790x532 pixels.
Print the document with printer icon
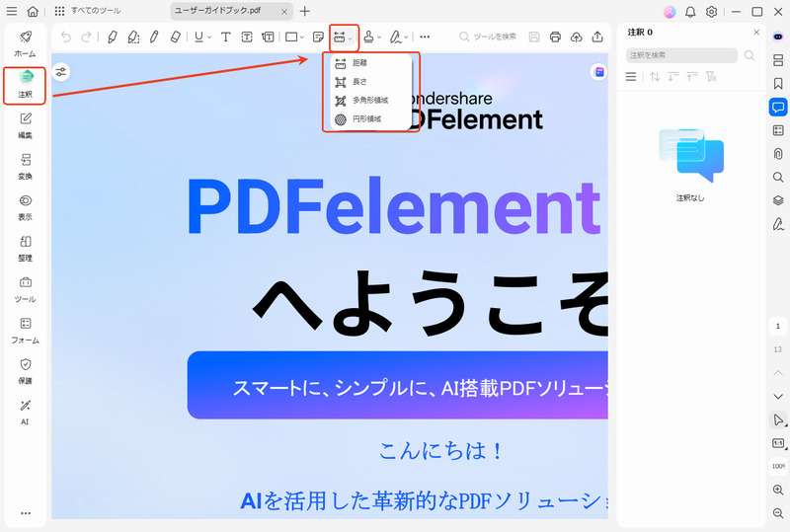pyautogui.click(x=555, y=37)
